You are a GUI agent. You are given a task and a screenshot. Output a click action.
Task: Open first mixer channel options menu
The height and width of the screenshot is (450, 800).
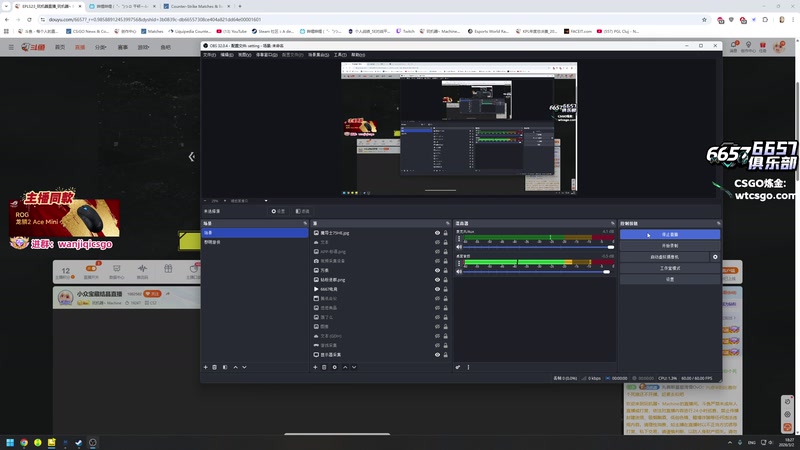tap(459, 238)
